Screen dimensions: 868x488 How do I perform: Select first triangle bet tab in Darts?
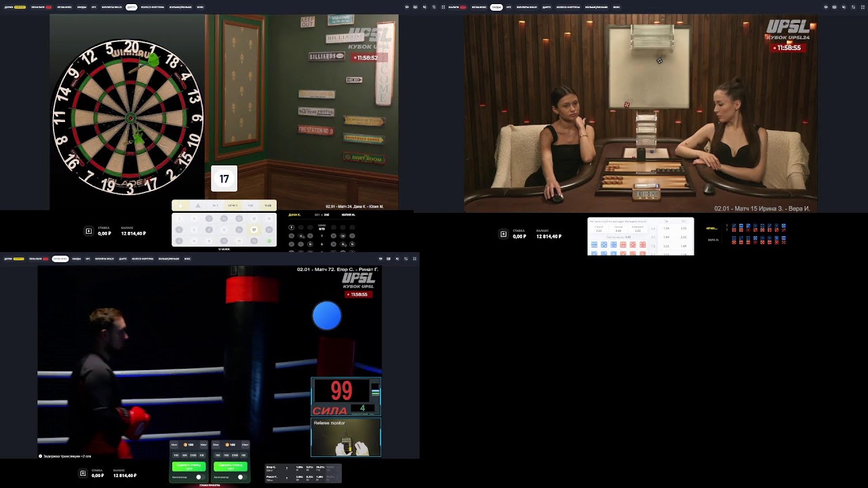(180, 205)
